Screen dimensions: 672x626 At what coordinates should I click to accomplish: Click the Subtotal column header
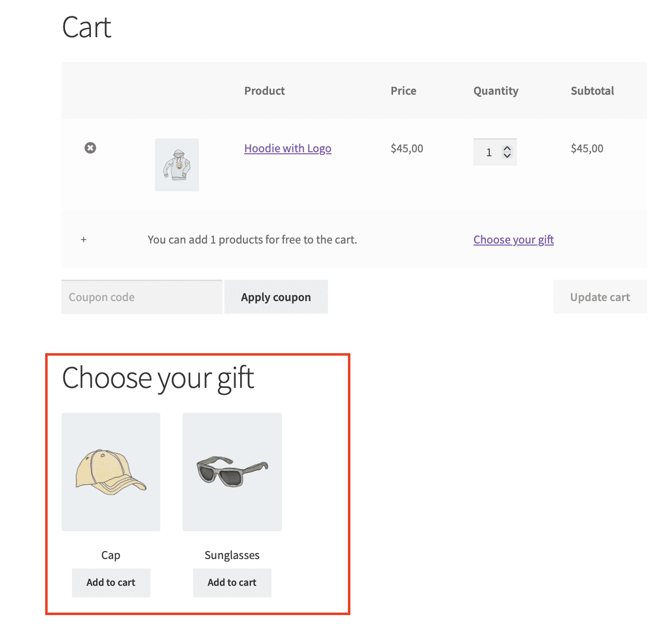coord(592,91)
